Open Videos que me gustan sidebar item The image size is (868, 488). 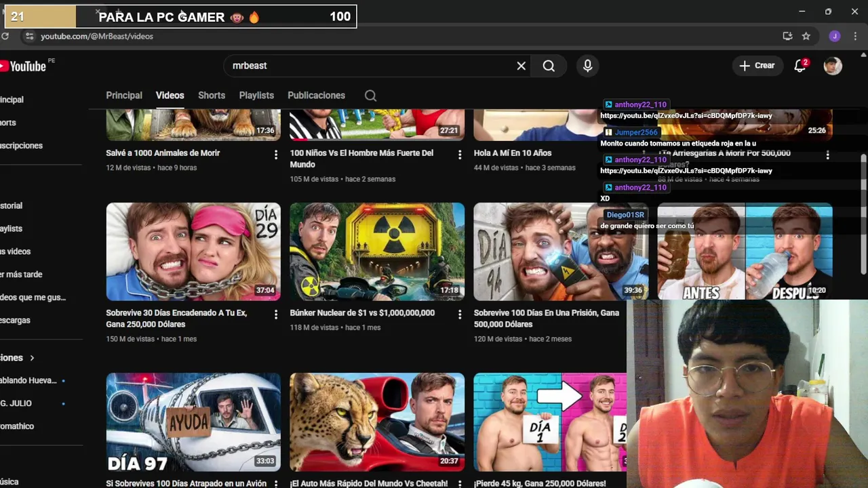[x=33, y=298]
